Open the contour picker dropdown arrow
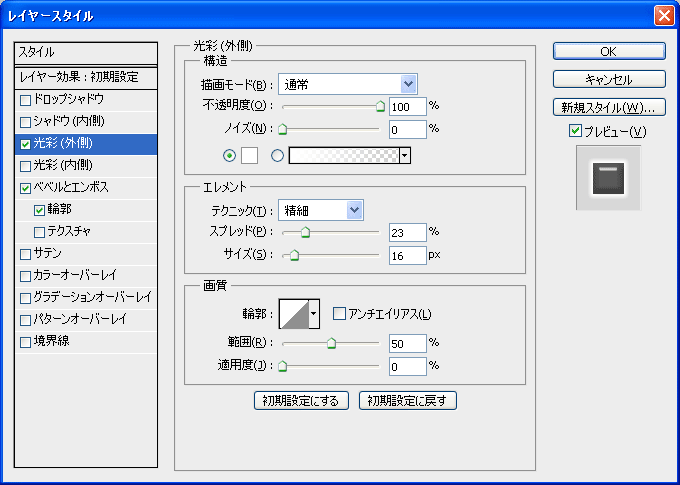The height and width of the screenshot is (485, 680). tap(314, 314)
